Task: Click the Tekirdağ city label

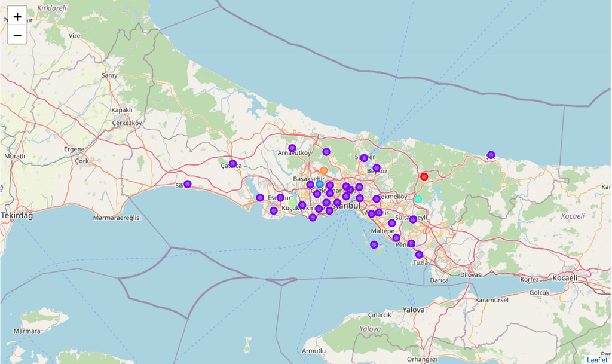Action: tap(17, 215)
